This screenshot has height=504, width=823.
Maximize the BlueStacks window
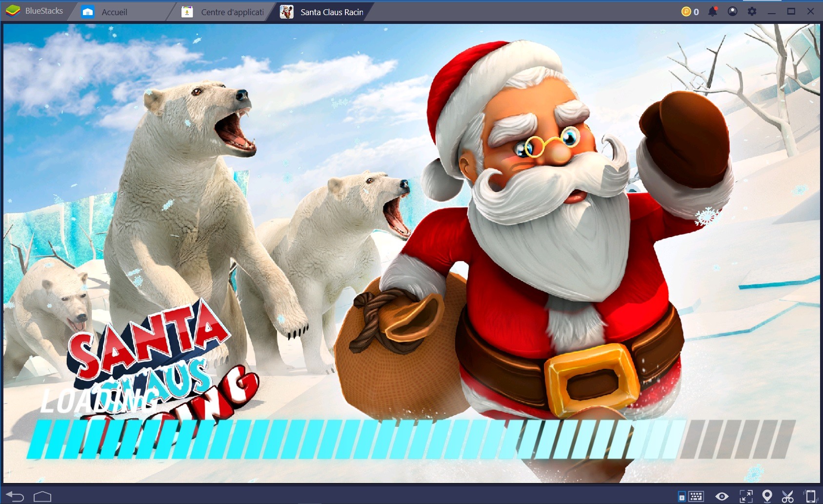click(x=791, y=11)
